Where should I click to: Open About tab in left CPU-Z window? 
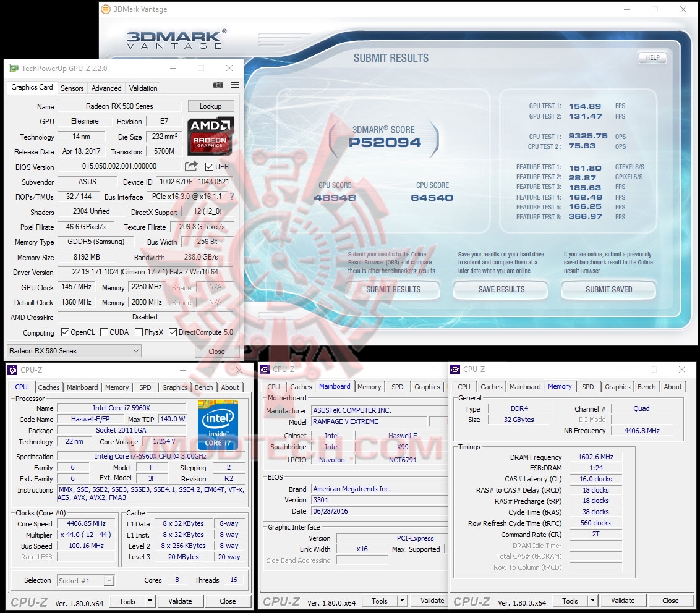(x=230, y=387)
